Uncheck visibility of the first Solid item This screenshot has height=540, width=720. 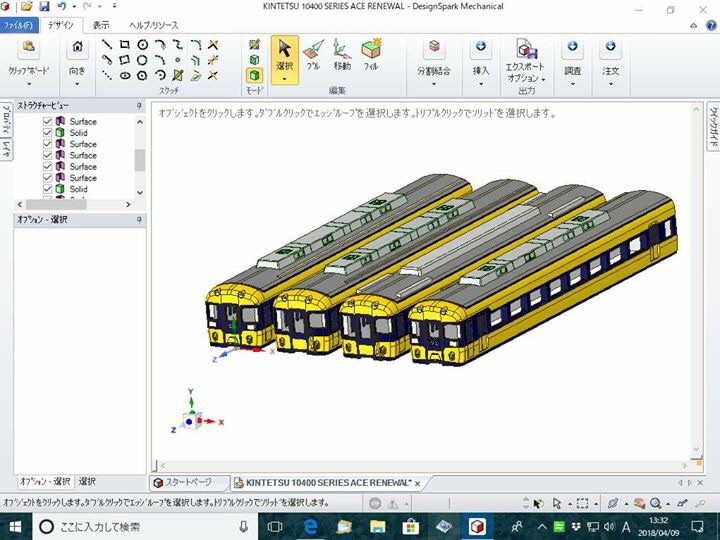pos(47,133)
